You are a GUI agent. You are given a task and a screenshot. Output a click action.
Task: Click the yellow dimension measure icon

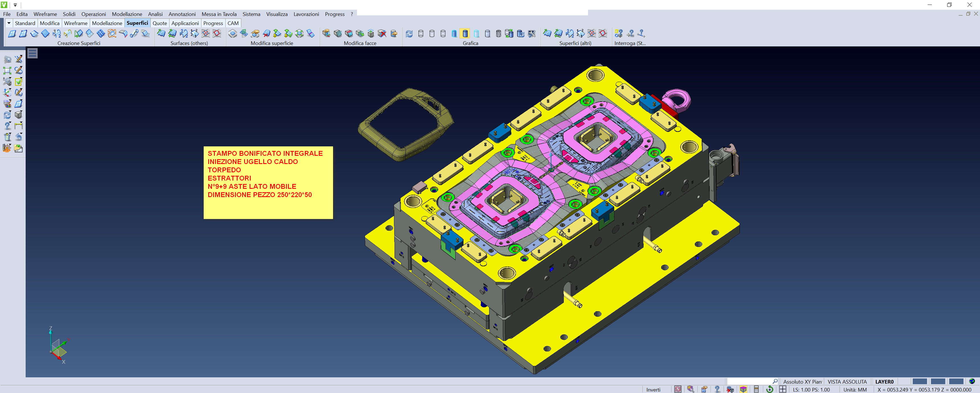pyautogui.click(x=19, y=126)
